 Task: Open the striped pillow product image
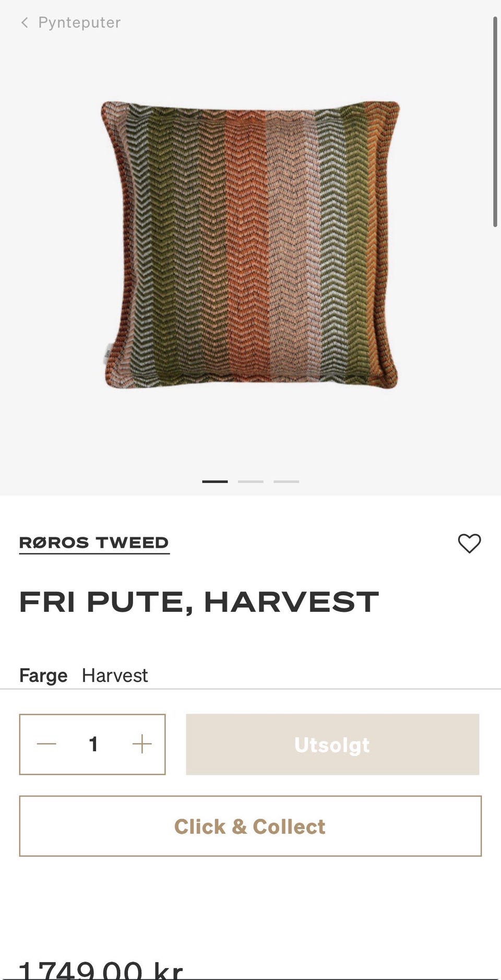(x=250, y=244)
